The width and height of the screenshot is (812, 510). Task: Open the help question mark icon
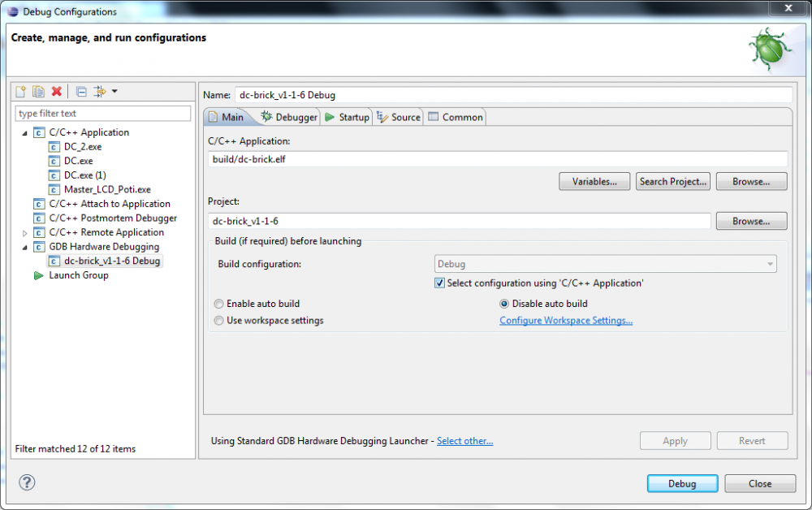click(x=27, y=482)
